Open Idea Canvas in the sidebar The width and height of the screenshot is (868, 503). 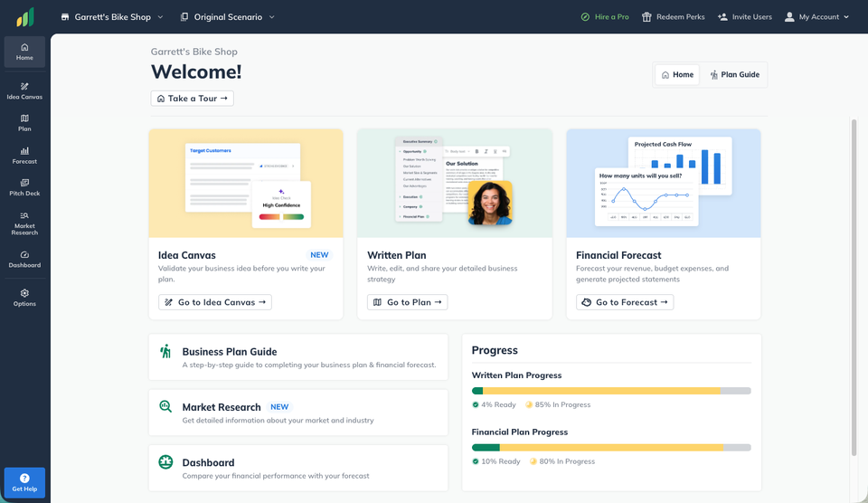click(x=24, y=90)
